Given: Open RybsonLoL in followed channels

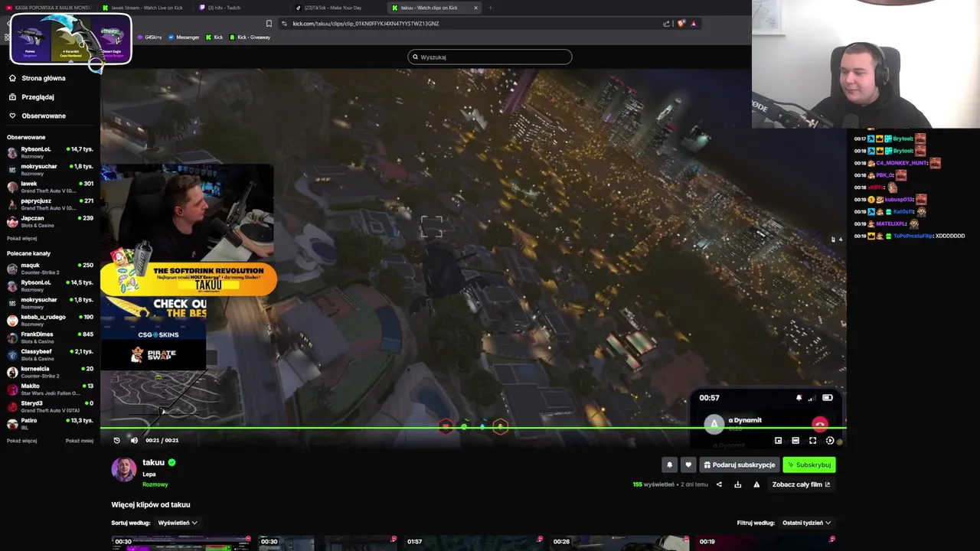Looking at the screenshot, I should (51, 152).
